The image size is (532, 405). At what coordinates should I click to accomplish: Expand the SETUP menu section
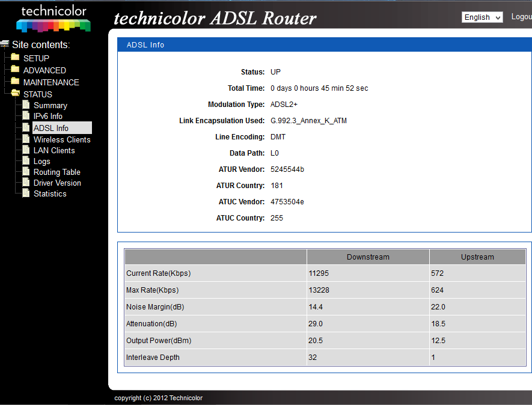pos(36,58)
